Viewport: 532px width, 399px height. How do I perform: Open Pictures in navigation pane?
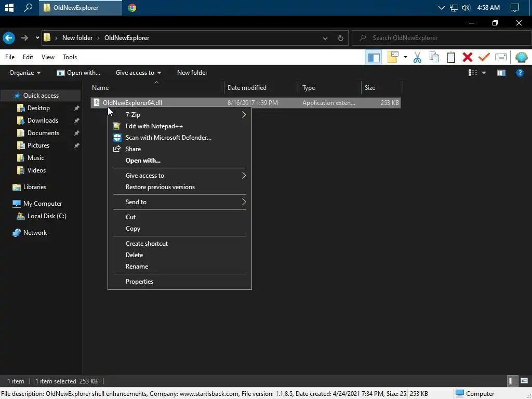38,145
